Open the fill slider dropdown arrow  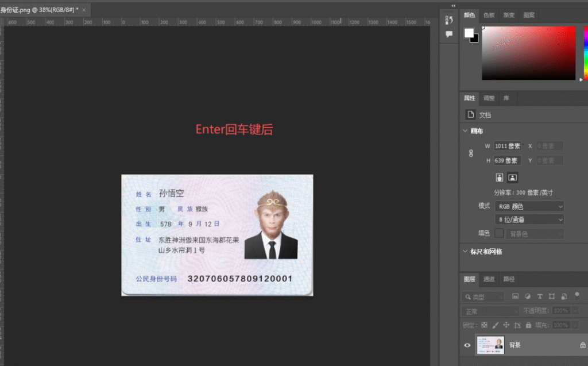(575, 325)
